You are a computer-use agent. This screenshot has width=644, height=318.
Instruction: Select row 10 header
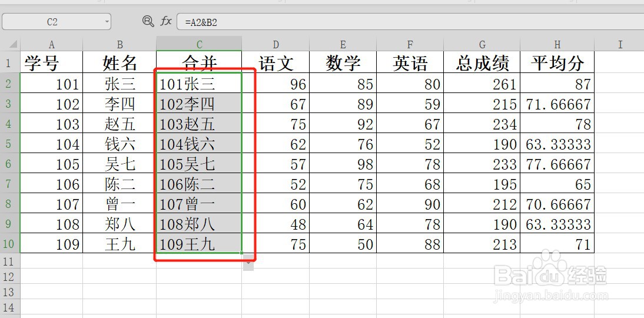coord(10,244)
